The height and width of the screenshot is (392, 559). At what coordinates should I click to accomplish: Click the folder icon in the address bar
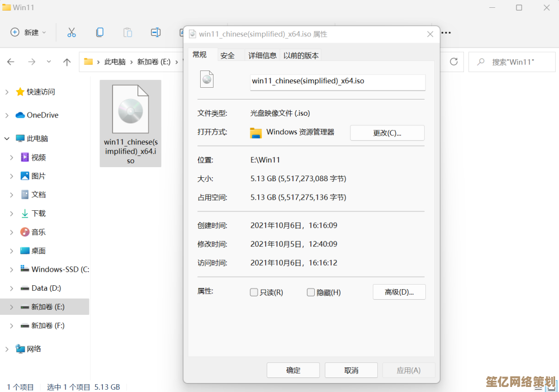pos(88,62)
